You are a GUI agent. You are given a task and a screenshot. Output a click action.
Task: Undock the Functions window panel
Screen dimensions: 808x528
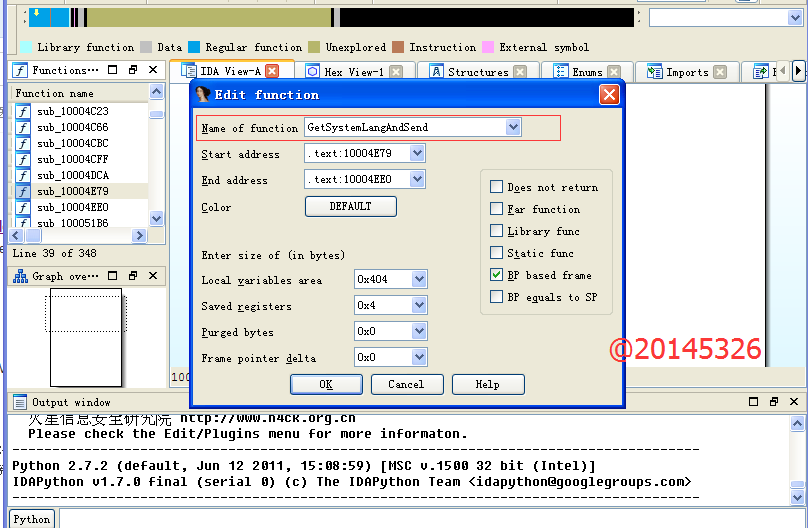[x=133, y=70]
